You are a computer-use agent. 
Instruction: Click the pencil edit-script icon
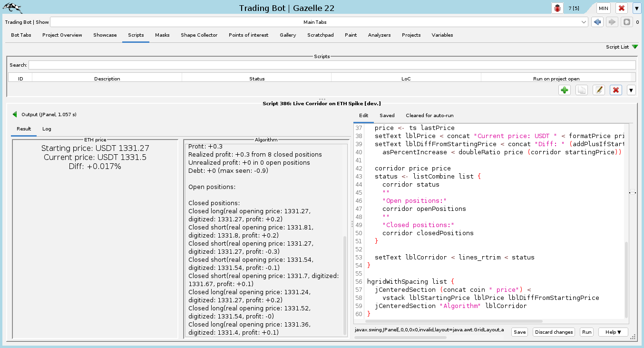click(599, 90)
